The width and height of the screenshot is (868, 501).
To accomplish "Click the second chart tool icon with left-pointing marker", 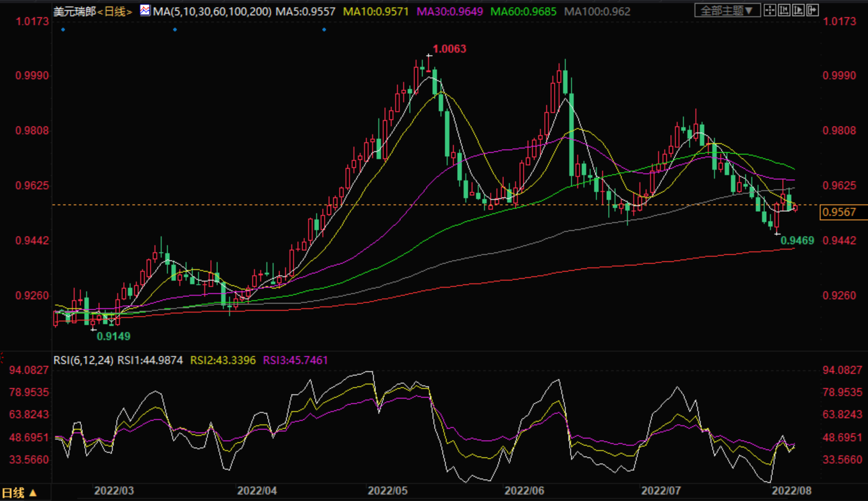I will pos(784,10).
